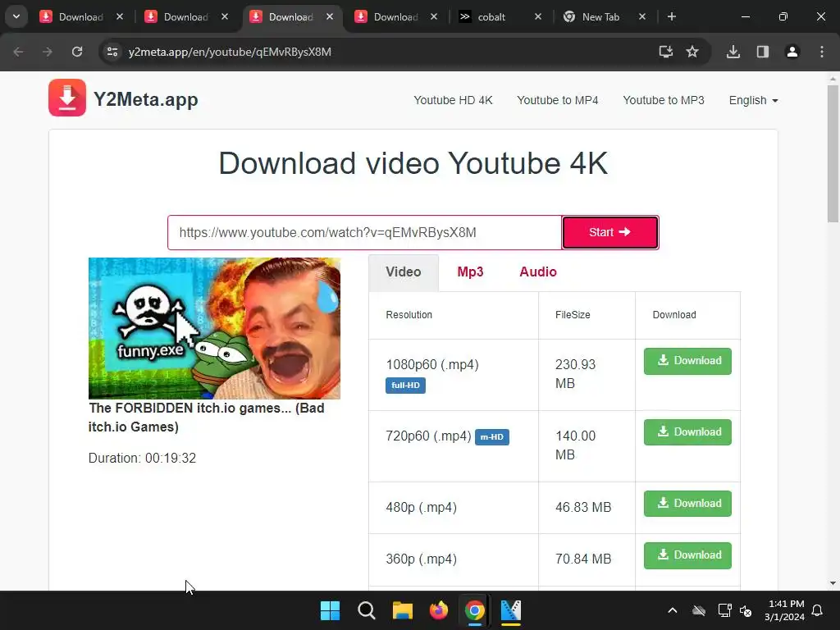Select the 230.93 MB file size cell
The height and width of the screenshot is (630, 840).
tap(587, 374)
